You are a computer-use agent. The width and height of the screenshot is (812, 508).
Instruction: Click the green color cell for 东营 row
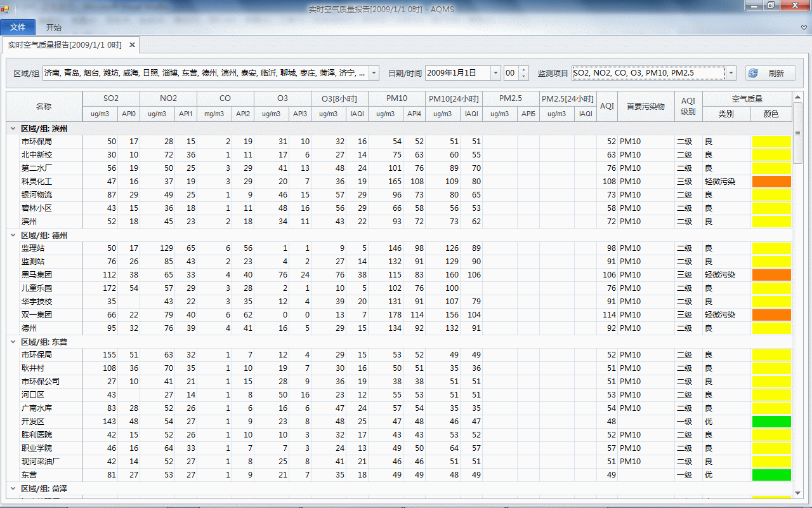pyautogui.click(x=771, y=475)
